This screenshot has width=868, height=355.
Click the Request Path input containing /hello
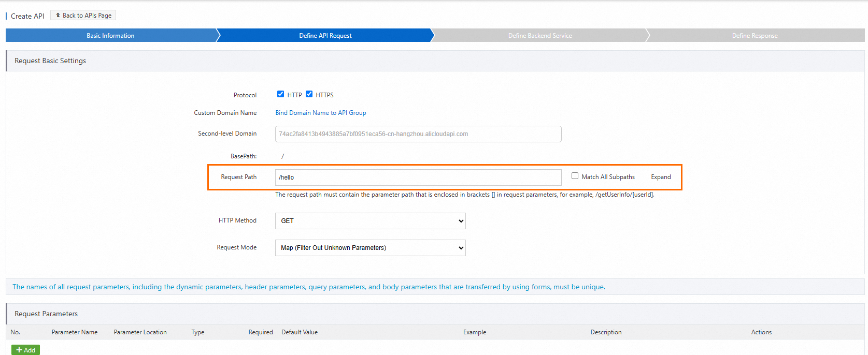[418, 177]
